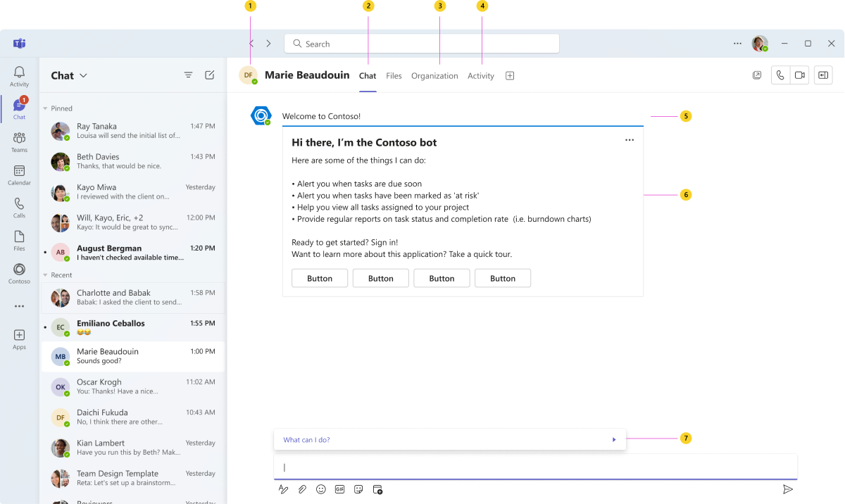845x504 pixels.
Task: Attach a file using paperclip icon
Action: (x=302, y=489)
